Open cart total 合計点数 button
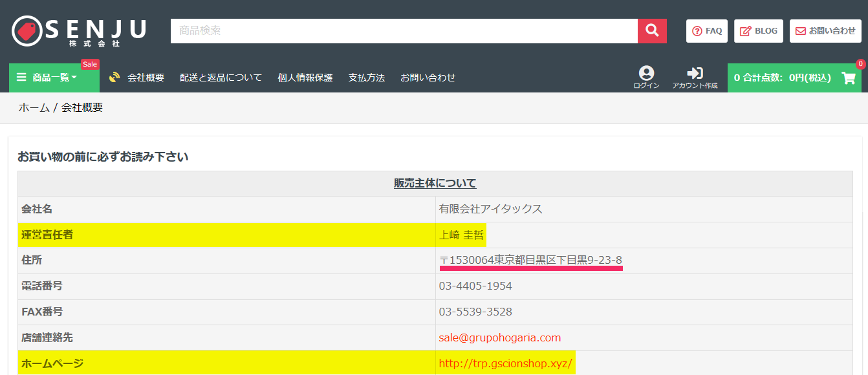The image size is (868, 375). (x=794, y=78)
